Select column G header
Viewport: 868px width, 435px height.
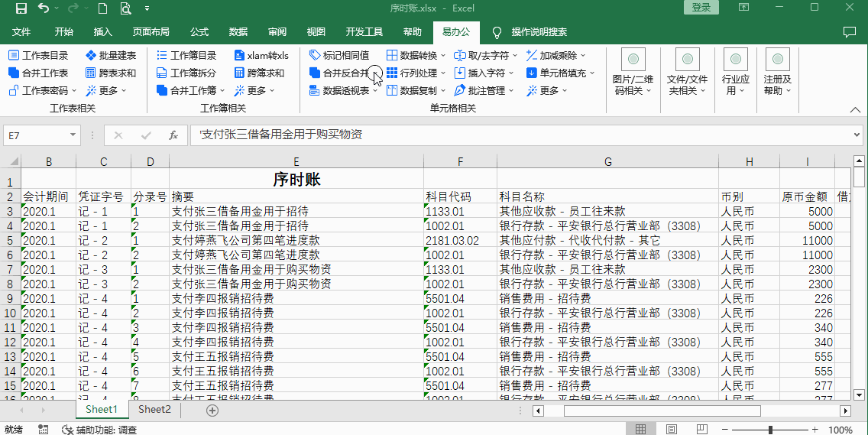(x=607, y=162)
